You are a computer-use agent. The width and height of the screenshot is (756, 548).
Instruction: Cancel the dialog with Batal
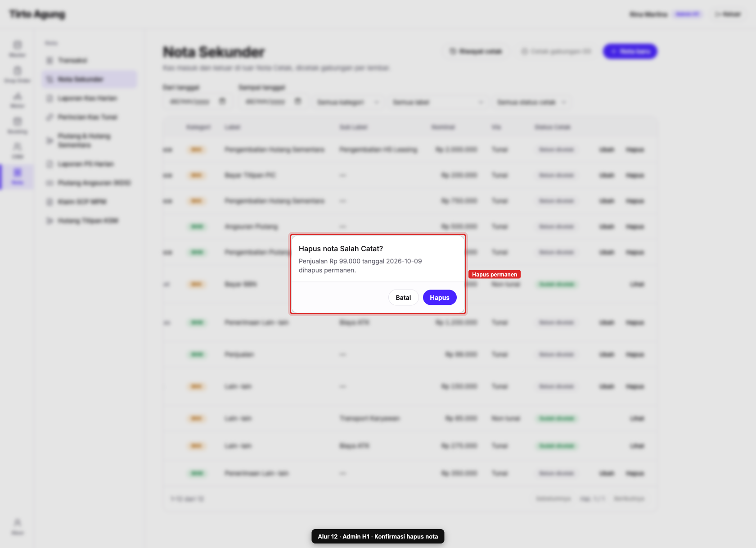tap(403, 298)
